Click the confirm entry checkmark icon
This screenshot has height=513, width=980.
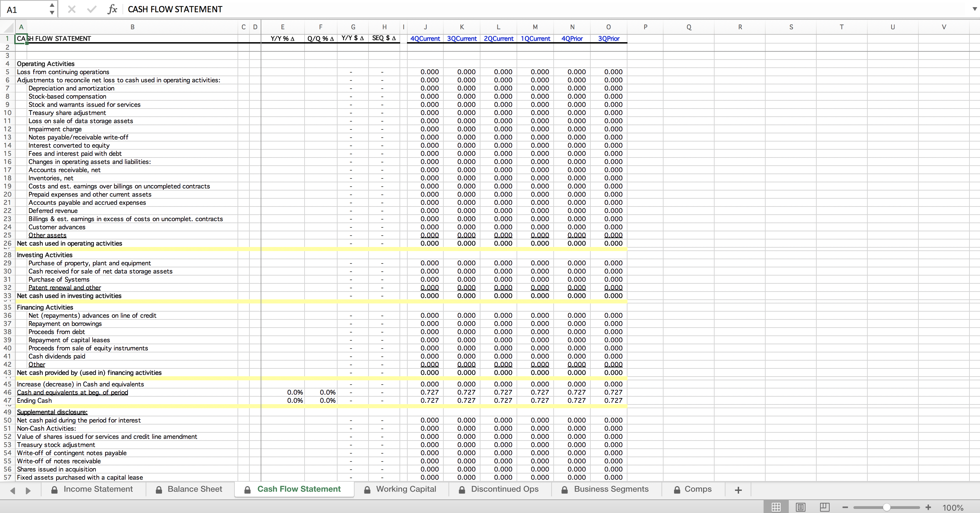pyautogui.click(x=91, y=9)
